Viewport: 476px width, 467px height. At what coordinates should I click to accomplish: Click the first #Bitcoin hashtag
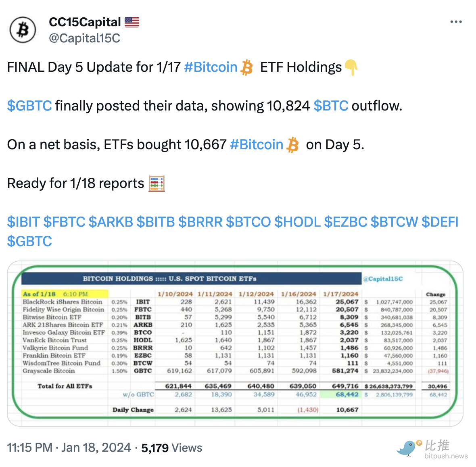pyautogui.click(x=211, y=67)
